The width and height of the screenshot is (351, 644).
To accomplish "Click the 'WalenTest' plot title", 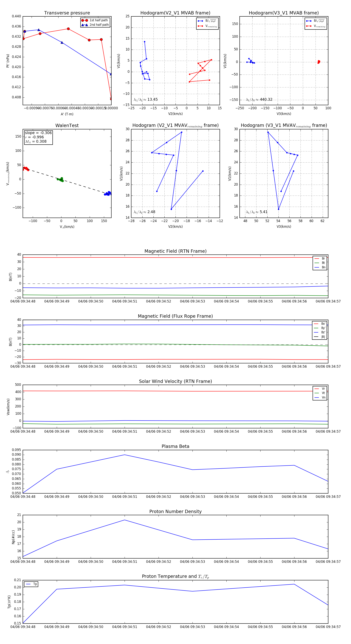I will [67, 125].
